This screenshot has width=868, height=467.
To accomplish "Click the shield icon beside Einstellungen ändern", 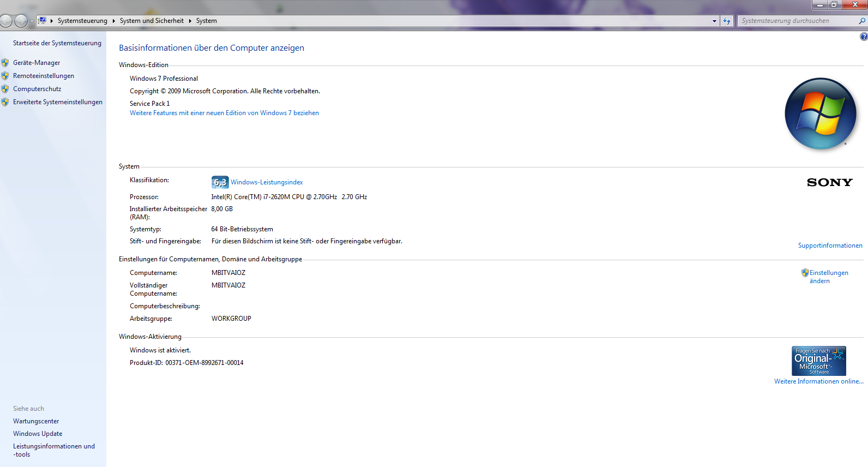I will pyautogui.click(x=805, y=273).
